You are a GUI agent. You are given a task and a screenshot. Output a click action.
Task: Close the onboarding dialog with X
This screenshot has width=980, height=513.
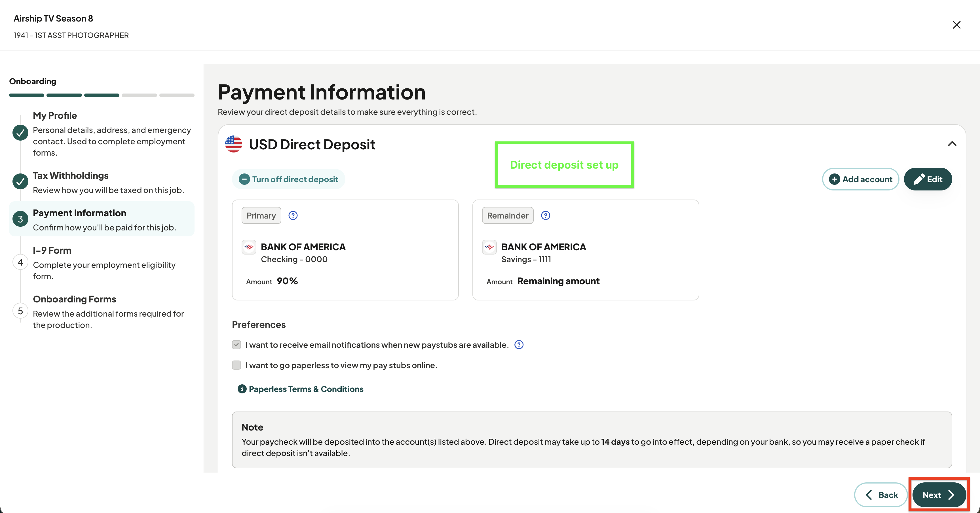tap(956, 25)
